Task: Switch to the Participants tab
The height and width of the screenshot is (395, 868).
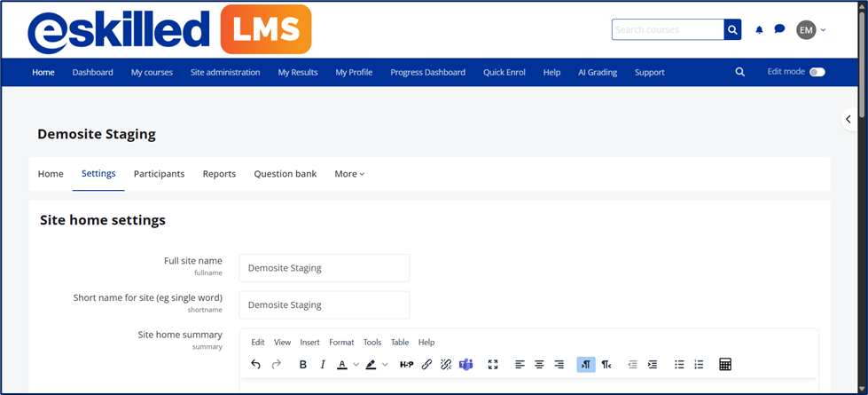Action: pos(159,174)
